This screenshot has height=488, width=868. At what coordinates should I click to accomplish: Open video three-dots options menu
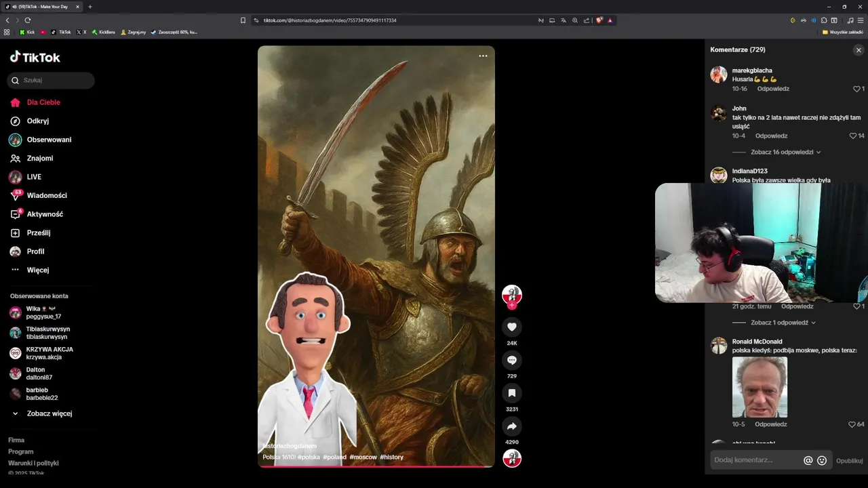[x=483, y=56]
